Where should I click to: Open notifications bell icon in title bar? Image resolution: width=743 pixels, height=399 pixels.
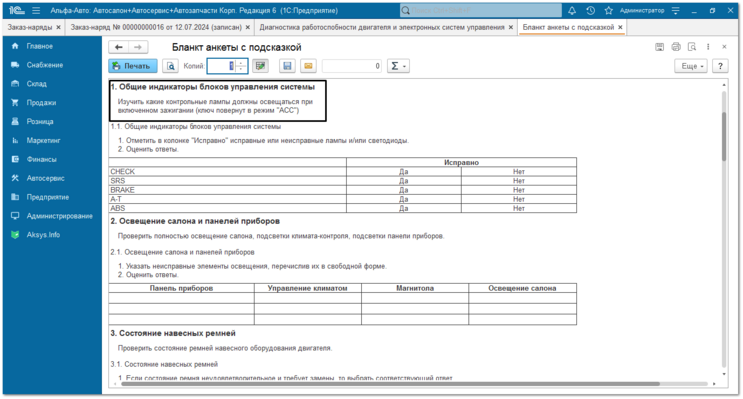pyautogui.click(x=572, y=10)
